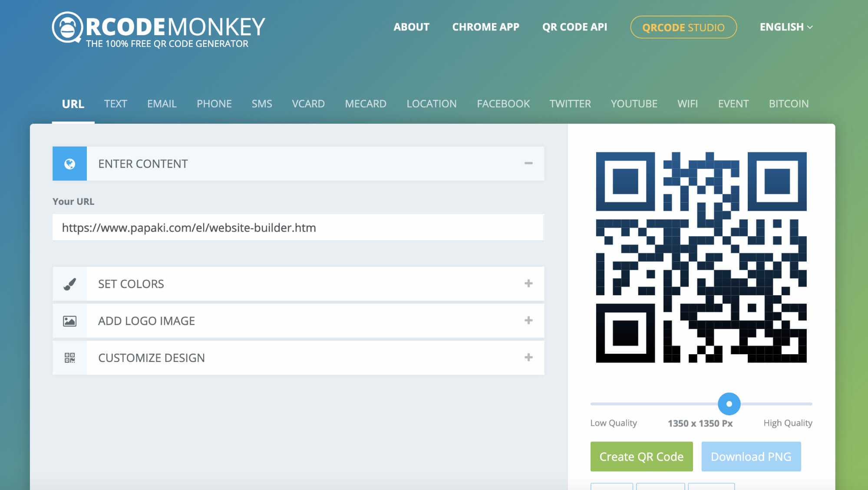
Task: Collapse the Enter Content section with minus
Action: point(528,163)
